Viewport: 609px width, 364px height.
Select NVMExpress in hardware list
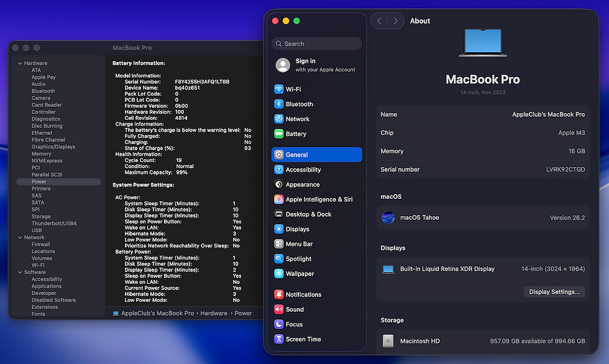pos(47,161)
